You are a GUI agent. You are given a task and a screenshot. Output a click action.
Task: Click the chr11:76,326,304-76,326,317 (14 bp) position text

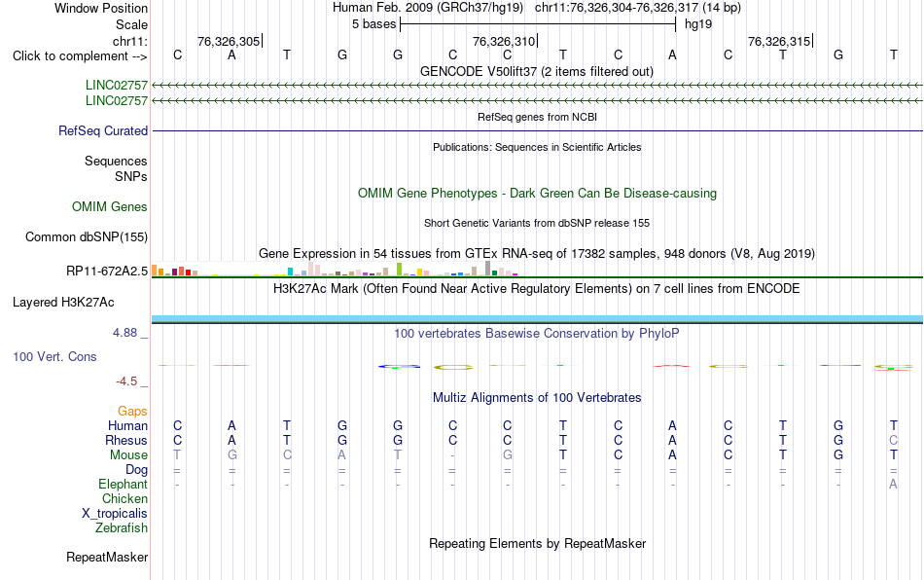(638, 8)
